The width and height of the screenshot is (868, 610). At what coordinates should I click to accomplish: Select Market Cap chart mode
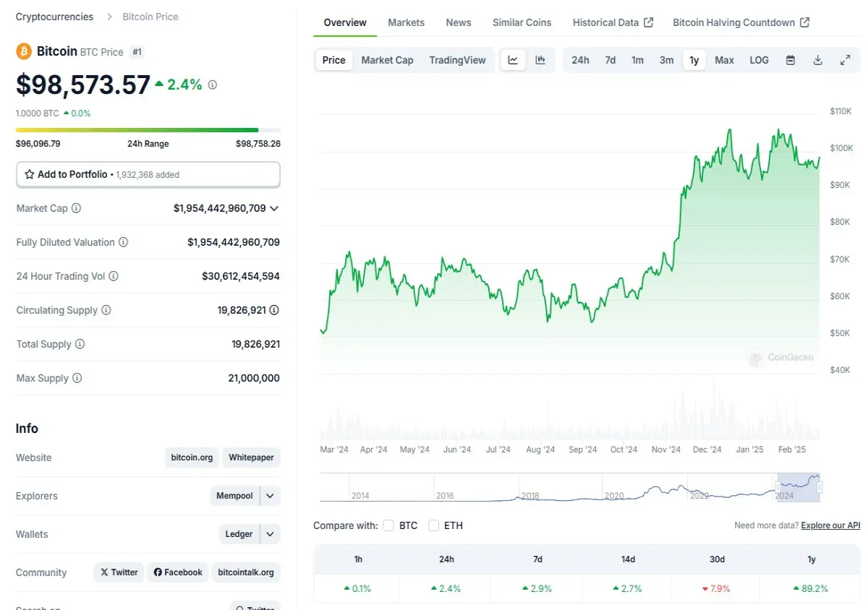(388, 60)
